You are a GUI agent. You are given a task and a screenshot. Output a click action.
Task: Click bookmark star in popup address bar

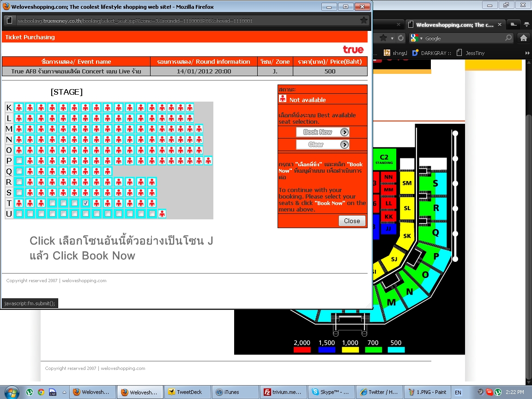point(364,20)
